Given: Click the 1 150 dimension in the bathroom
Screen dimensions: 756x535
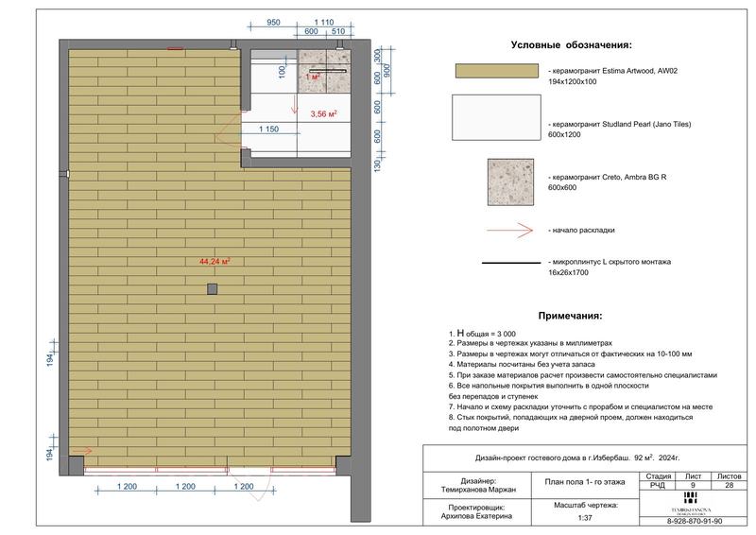Looking at the screenshot, I should (268, 129).
